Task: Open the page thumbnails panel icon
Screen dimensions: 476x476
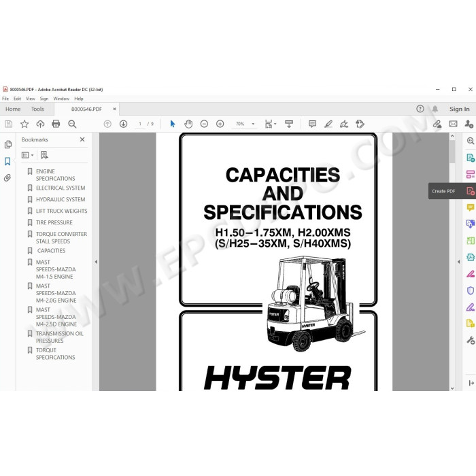Action: pyautogui.click(x=8, y=144)
